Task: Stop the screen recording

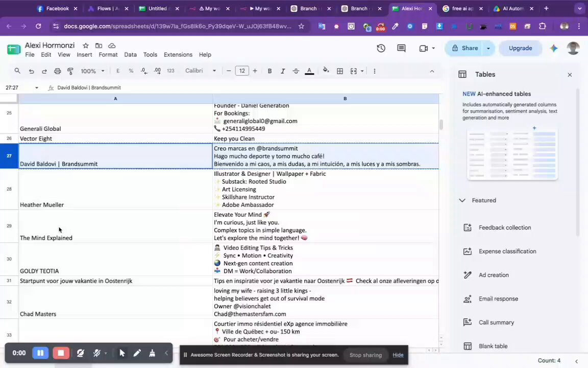Action: click(x=61, y=353)
